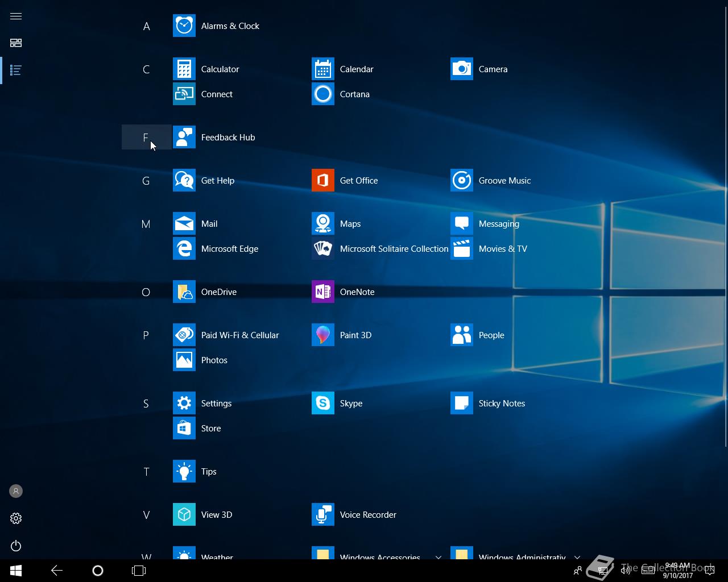Screen dimensions: 728x582
Task: Launch Calculator from its icon
Action: coord(184,69)
